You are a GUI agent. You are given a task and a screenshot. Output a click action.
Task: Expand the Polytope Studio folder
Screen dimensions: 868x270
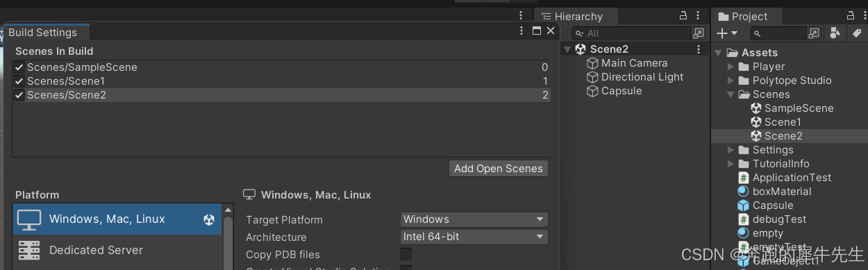(731, 81)
